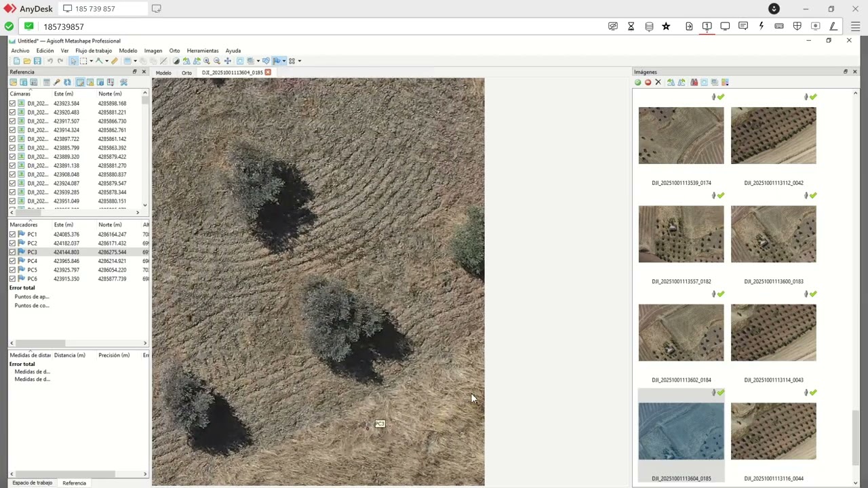
Task: Zoom out of the photo view
Action: point(217,61)
